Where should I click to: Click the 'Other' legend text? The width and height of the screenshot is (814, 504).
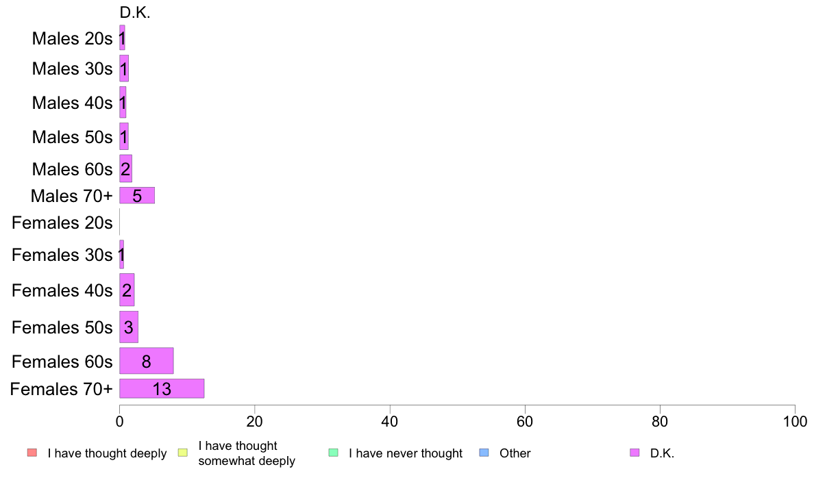[x=515, y=453]
